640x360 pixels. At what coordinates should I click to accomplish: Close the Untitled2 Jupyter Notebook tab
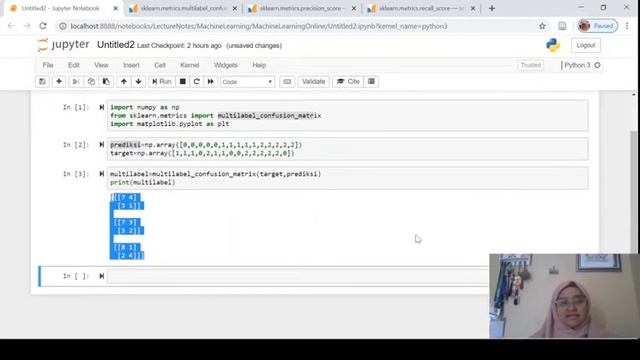(116, 8)
